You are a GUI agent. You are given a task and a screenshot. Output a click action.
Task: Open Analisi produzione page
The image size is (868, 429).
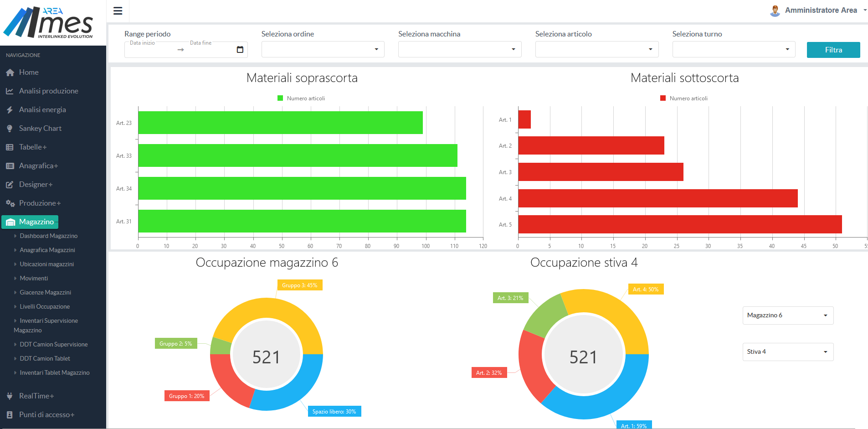tap(49, 91)
